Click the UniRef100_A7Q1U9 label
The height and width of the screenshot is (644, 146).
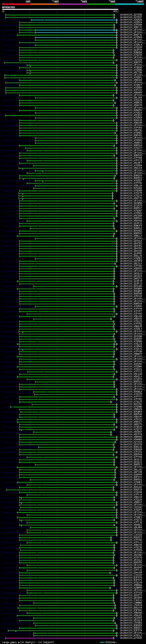(x=131, y=48)
